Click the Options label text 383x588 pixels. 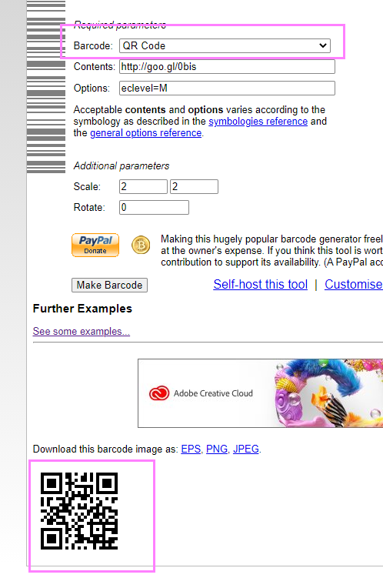pyautogui.click(x=92, y=89)
